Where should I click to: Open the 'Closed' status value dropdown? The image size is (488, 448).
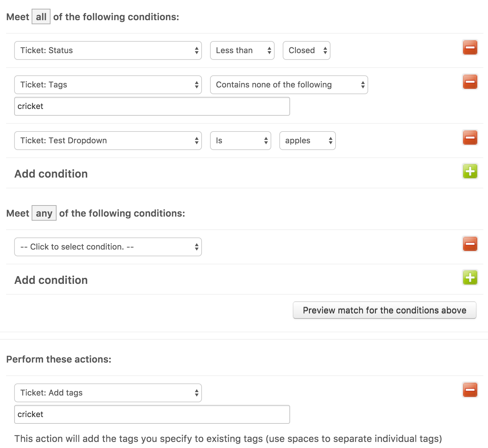(x=306, y=50)
